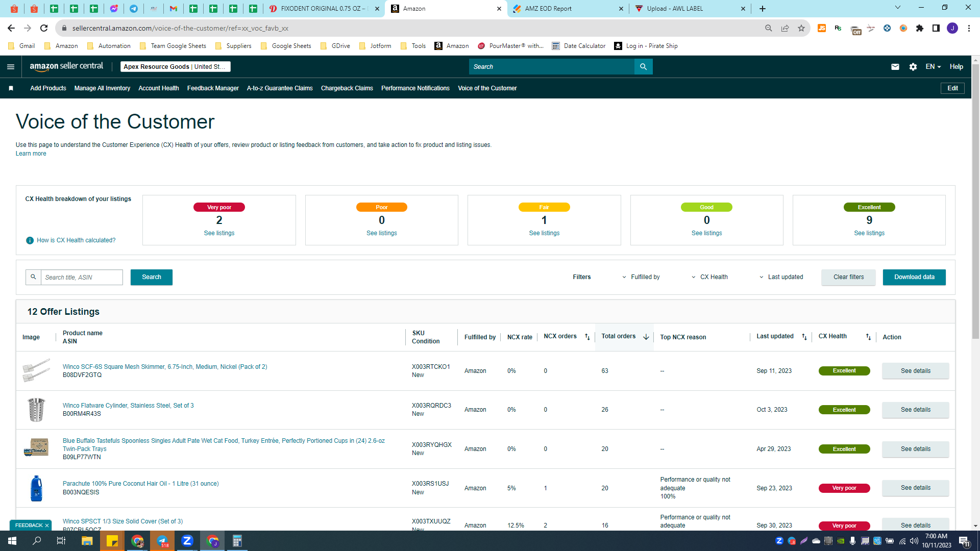Open File Explorer from the taskbar
The image size is (980, 551).
(x=87, y=541)
